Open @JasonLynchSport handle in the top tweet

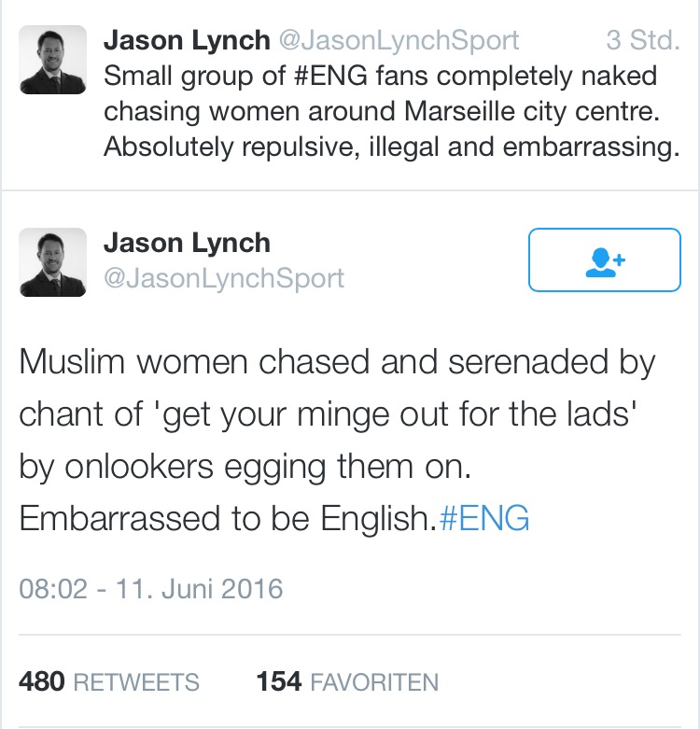coord(399,40)
